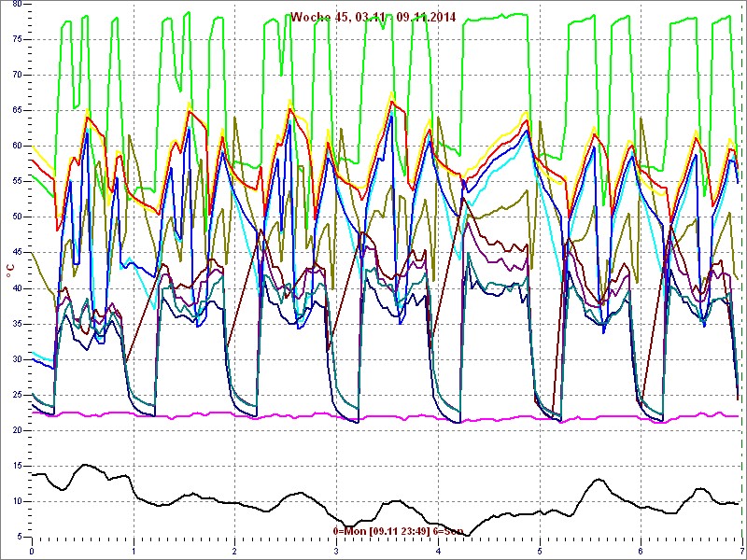Click the y-axis label '80'

coord(16,4)
